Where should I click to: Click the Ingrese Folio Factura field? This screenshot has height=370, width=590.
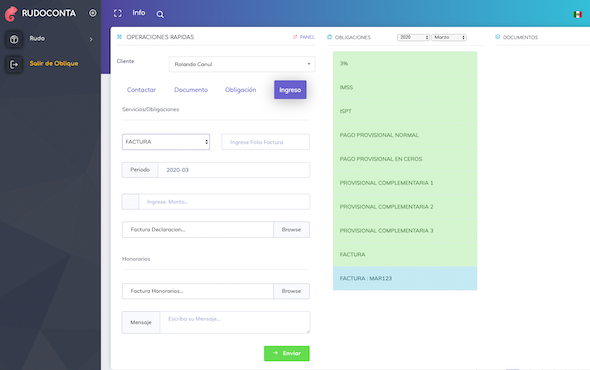[265, 142]
